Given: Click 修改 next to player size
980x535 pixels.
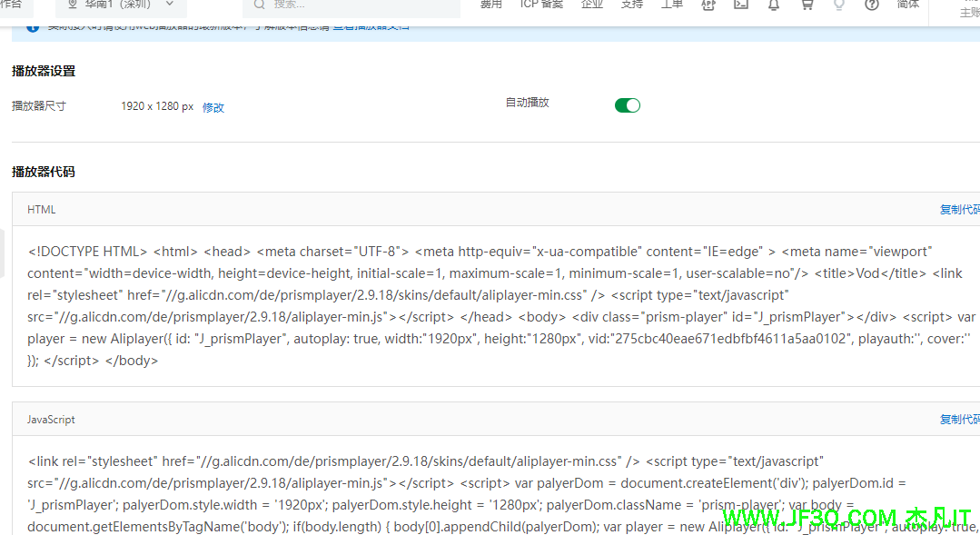Looking at the screenshot, I should click(x=213, y=107).
